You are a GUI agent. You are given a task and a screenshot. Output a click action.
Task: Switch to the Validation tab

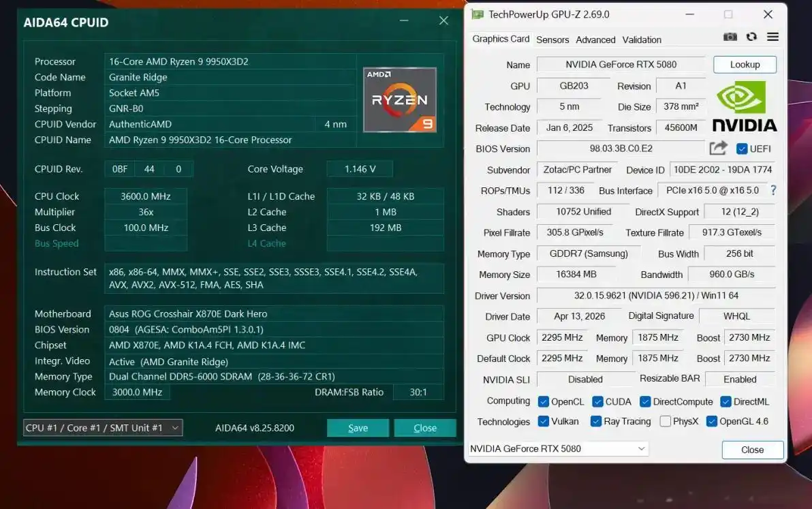click(x=642, y=40)
